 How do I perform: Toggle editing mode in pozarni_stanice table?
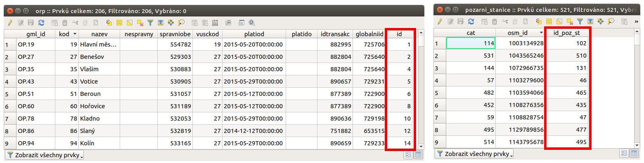click(440, 21)
